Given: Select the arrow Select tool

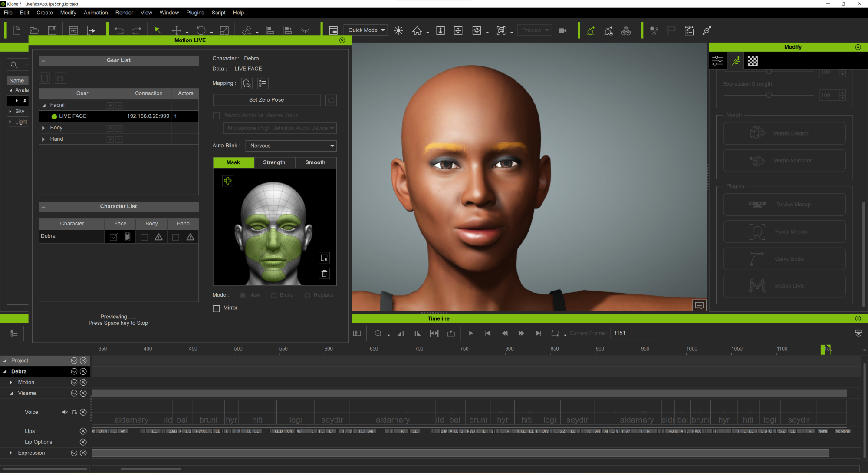Looking at the screenshot, I should (x=158, y=30).
